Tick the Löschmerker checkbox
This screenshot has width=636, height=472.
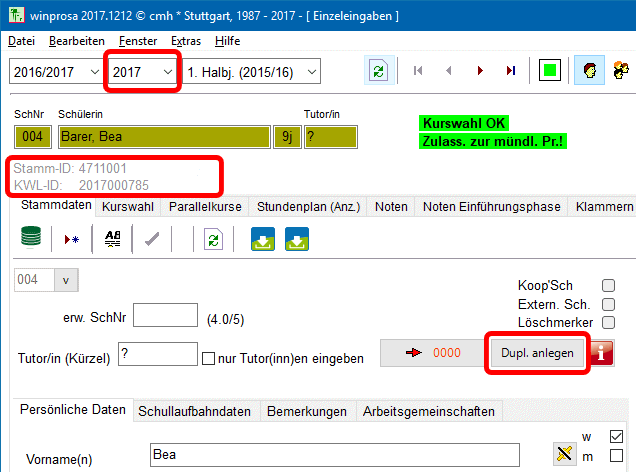pyautogui.click(x=608, y=323)
